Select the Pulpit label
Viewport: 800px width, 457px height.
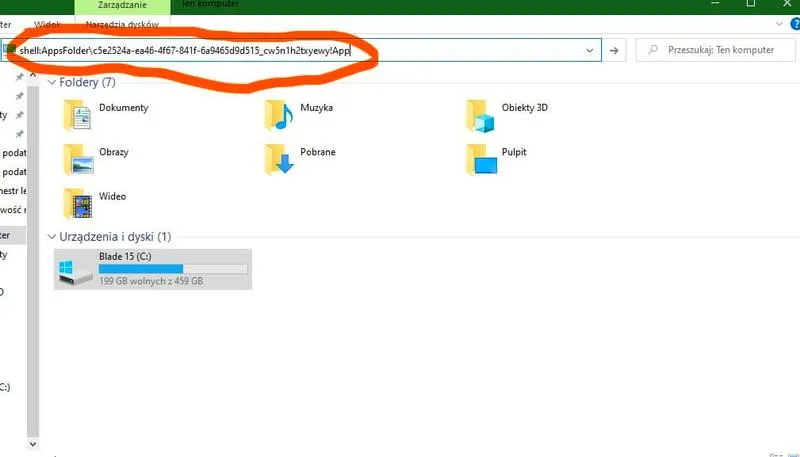coord(514,152)
